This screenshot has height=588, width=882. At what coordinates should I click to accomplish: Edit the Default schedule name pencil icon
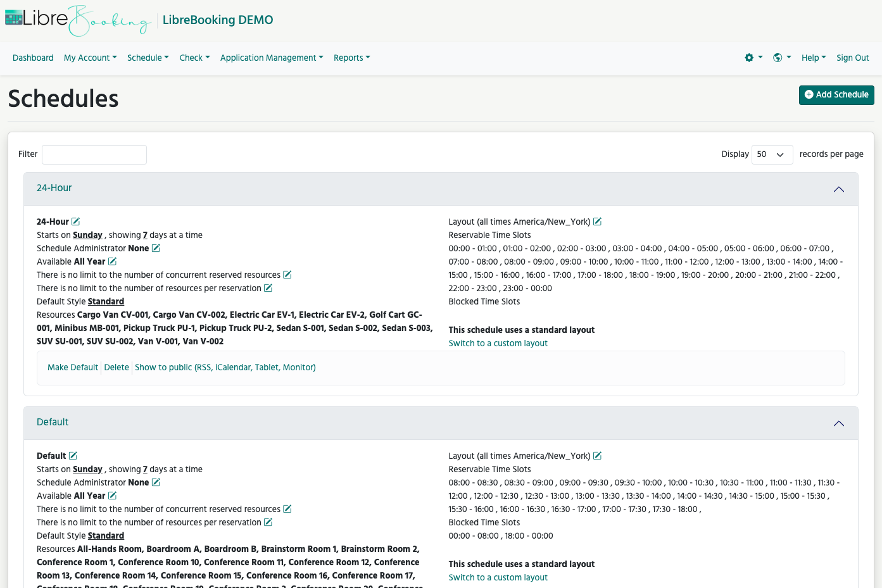click(73, 456)
